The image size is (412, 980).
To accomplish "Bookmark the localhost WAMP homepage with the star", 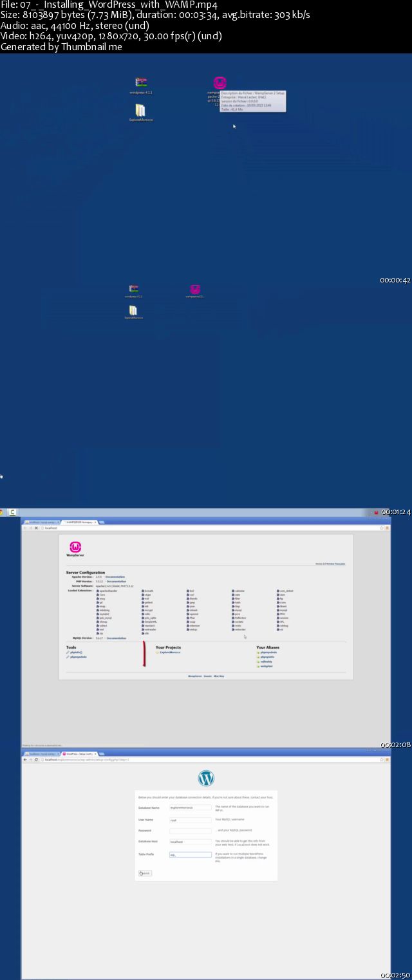I will click(382, 528).
